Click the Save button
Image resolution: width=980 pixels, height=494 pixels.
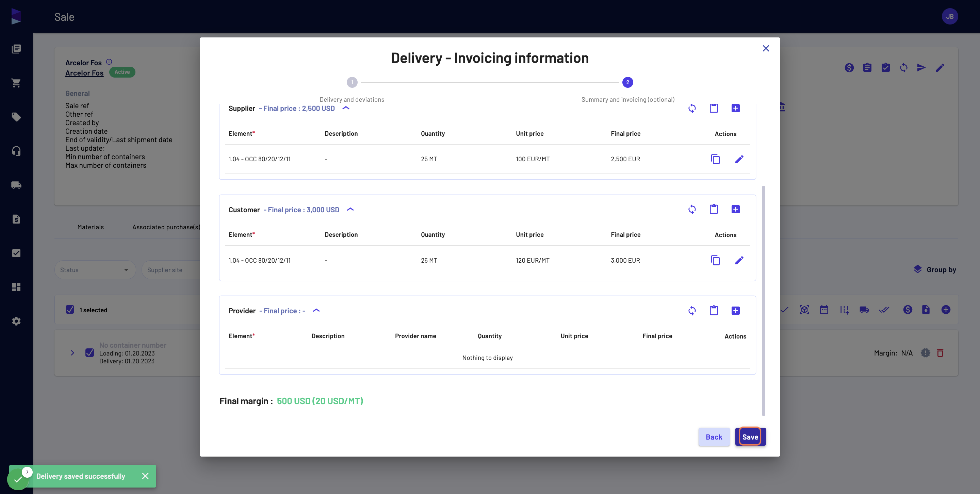coord(750,437)
